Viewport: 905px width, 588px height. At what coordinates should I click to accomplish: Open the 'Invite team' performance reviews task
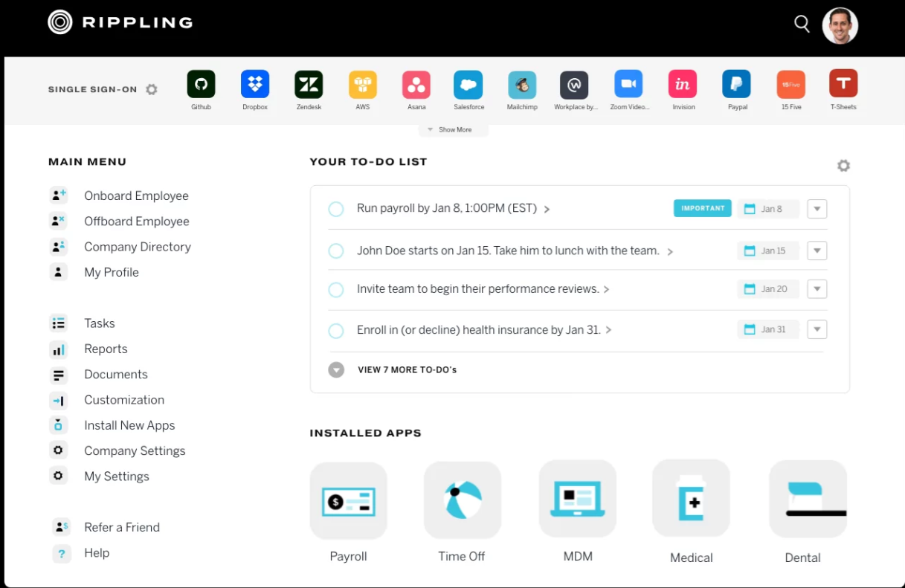[x=483, y=288]
